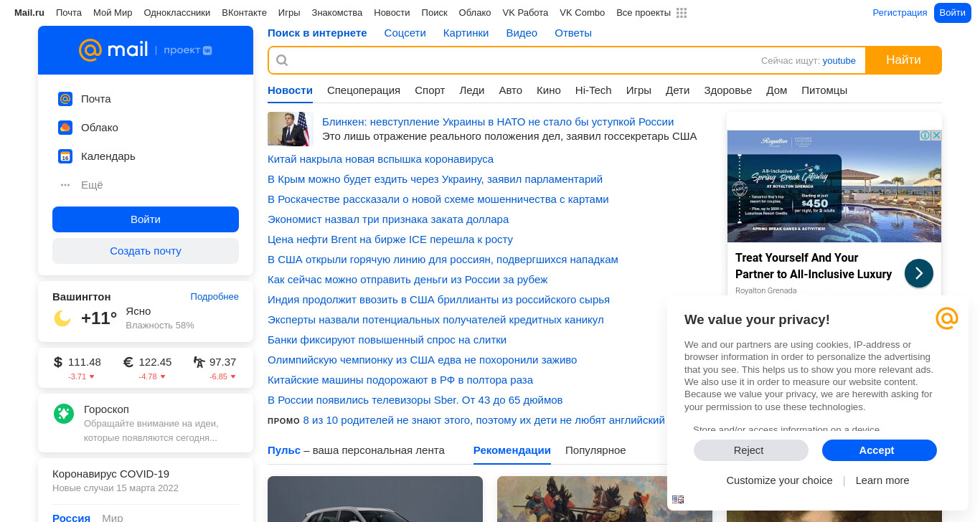
Task: Select the Мир coronavirus tab
Action: pyautogui.click(x=113, y=518)
